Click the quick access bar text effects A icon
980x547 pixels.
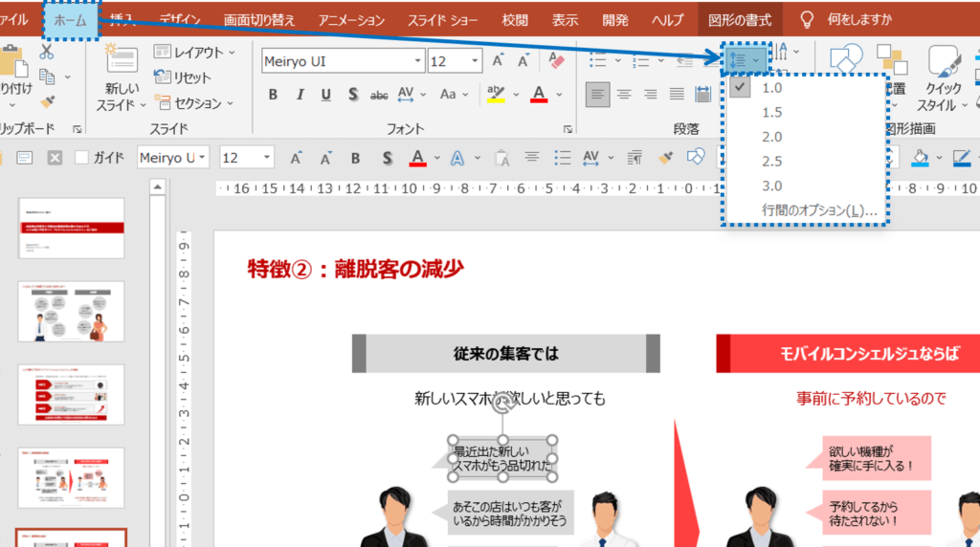pos(457,158)
